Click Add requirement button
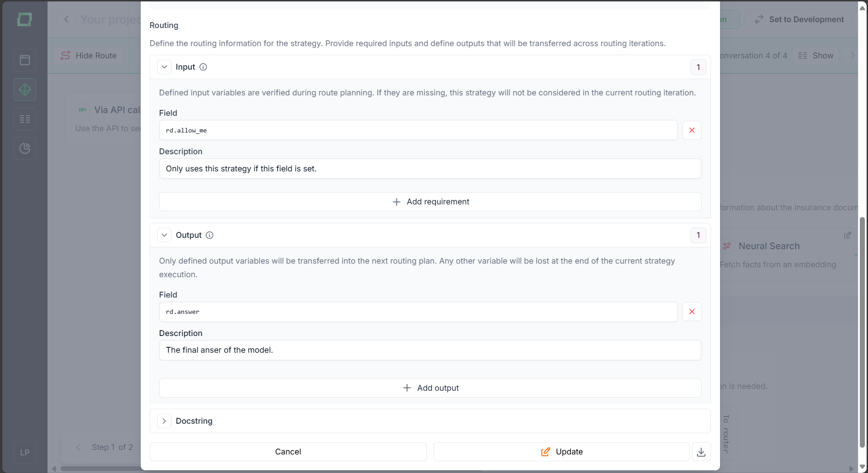Viewport: 868px width, 473px height. pyautogui.click(x=430, y=202)
